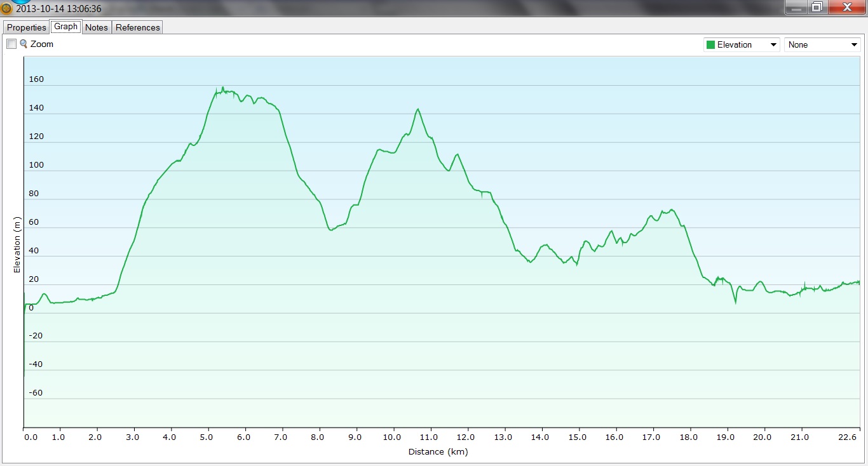Go to the References tab

coord(137,27)
